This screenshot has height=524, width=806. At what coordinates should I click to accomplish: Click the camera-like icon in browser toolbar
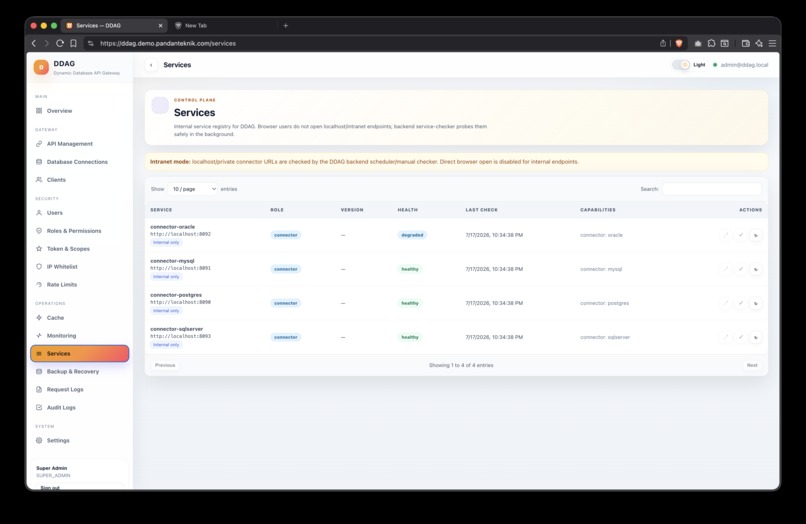coord(698,43)
